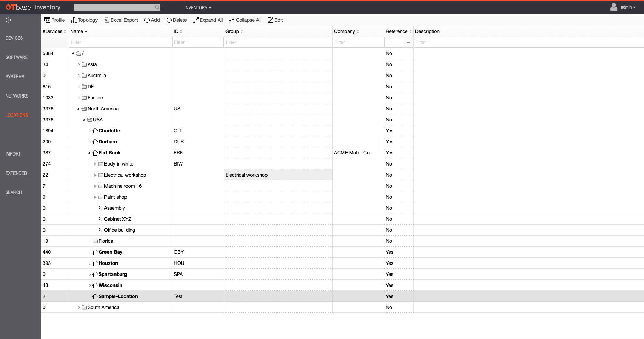The width and height of the screenshot is (644, 339).
Task: Sort by Reference column header
Action: point(399,31)
